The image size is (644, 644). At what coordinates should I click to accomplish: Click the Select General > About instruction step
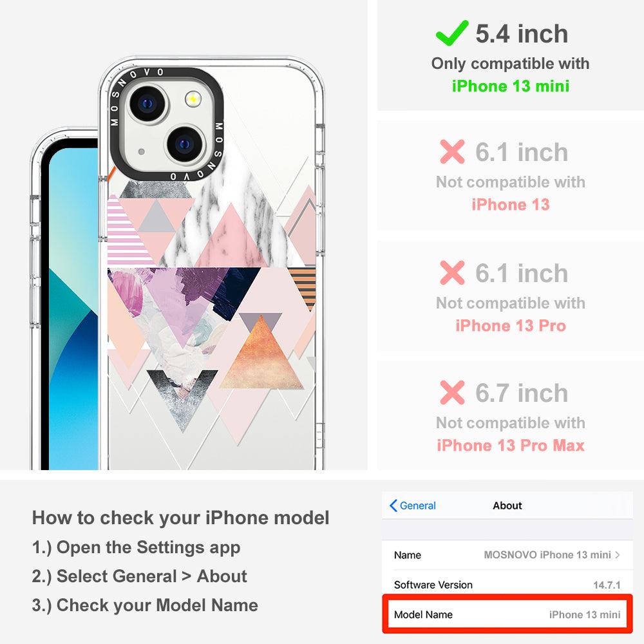click(140, 576)
